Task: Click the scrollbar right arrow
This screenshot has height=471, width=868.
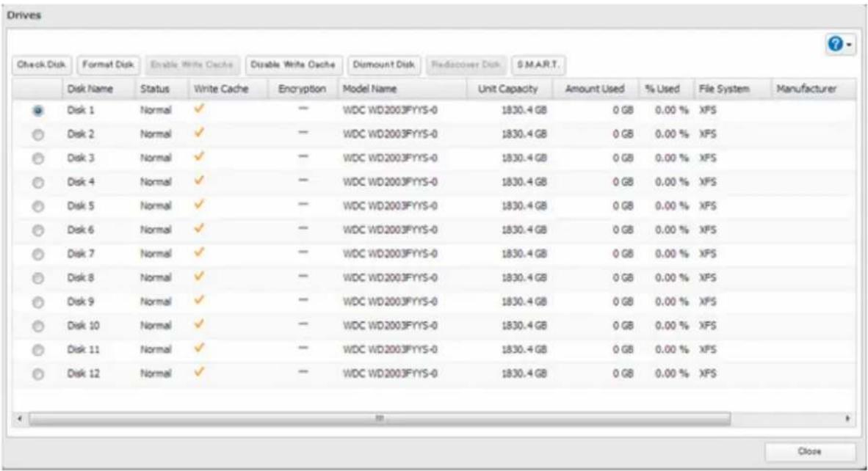Action: tap(847, 418)
